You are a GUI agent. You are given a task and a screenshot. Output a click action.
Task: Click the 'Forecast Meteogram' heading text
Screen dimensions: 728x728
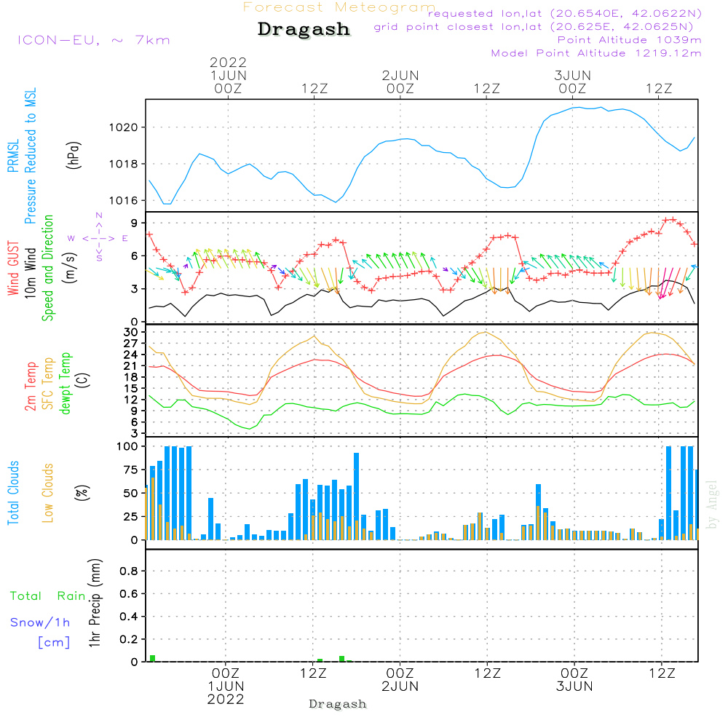339,7
